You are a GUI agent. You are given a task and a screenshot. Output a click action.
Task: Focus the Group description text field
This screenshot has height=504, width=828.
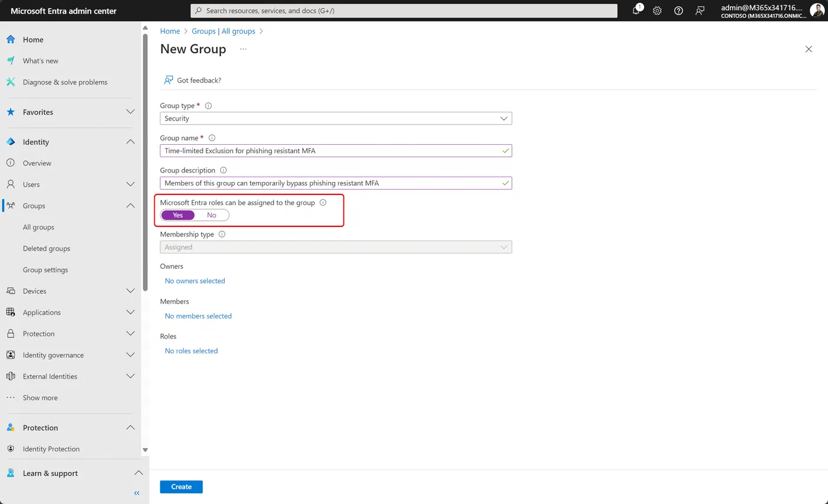(336, 183)
